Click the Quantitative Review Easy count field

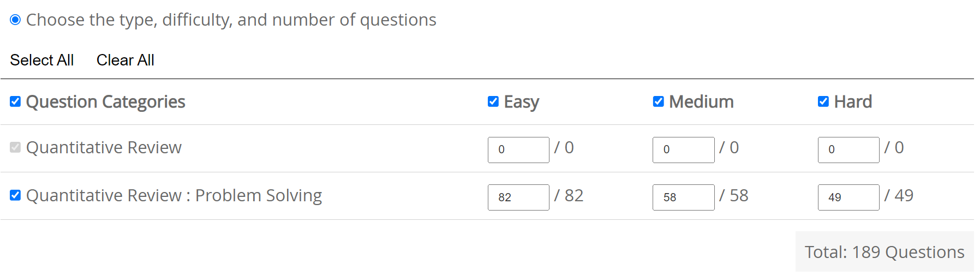tap(518, 150)
